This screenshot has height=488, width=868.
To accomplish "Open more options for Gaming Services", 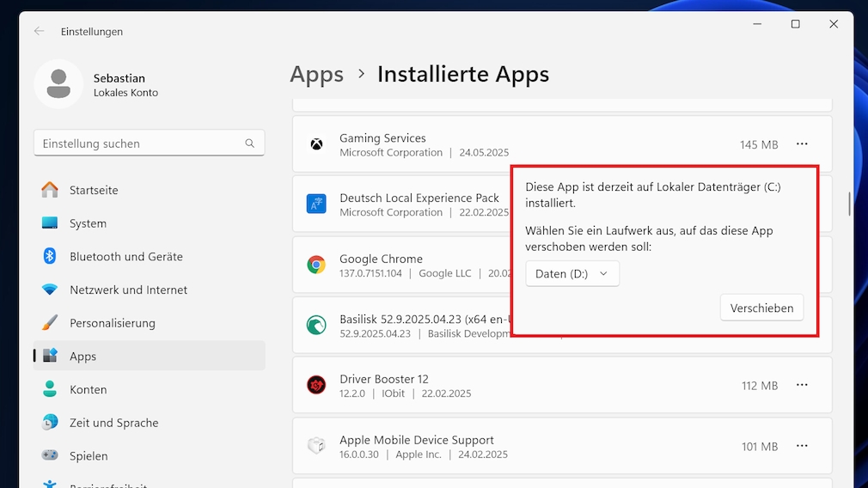I will (802, 144).
